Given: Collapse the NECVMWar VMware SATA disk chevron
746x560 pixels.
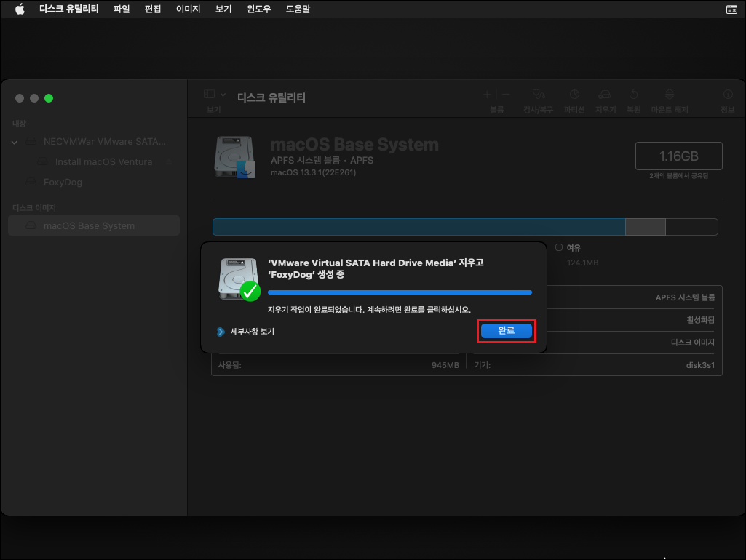Looking at the screenshot, I should tap(15, 142).
